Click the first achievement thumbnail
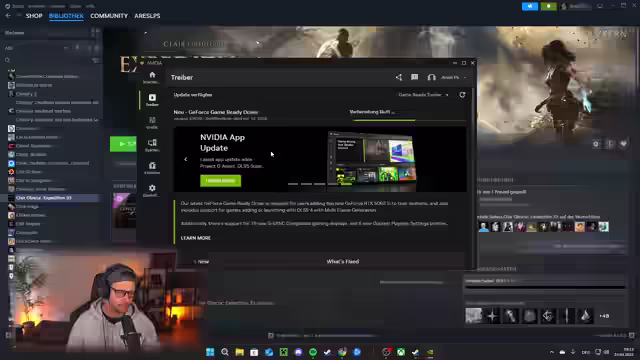640x360 pixels. tap(474, 316)
